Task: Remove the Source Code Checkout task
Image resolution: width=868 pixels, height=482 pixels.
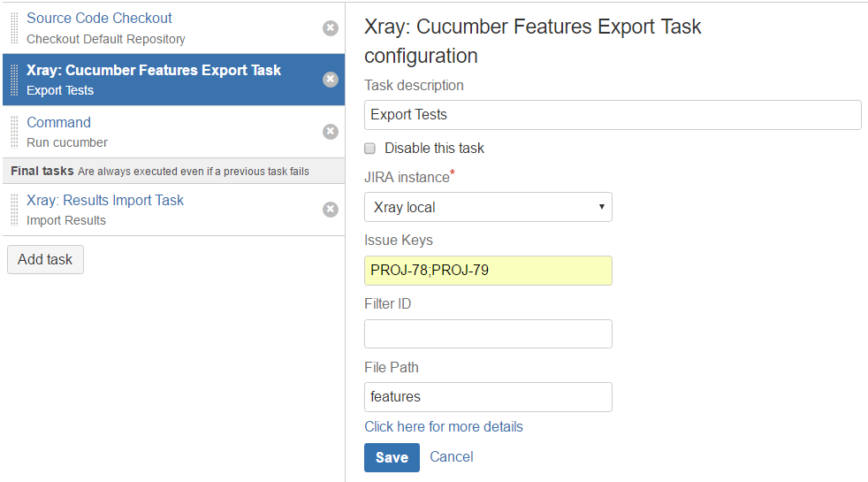Action: 331,28
